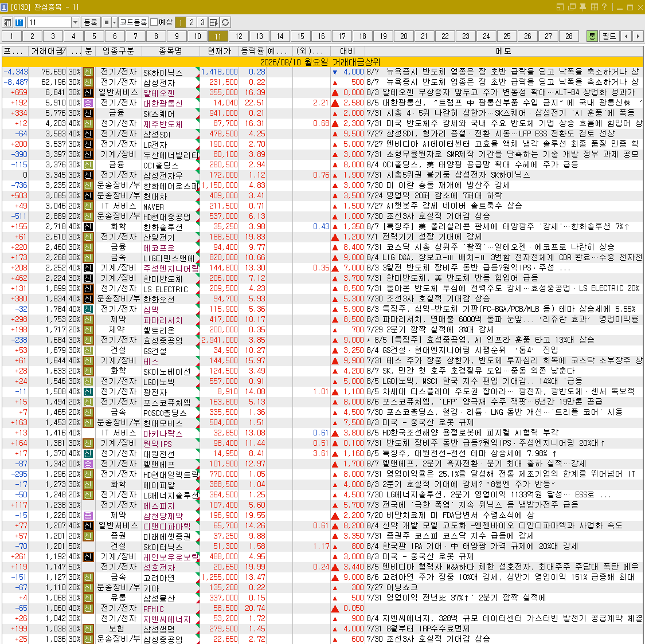Click the 필드 button

pyautogui.click(x=609, y=36)
